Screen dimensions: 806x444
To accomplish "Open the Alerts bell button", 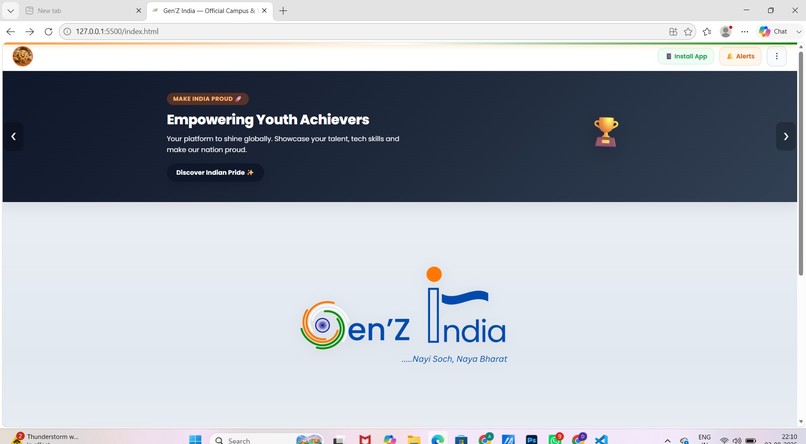I will 740,57.
